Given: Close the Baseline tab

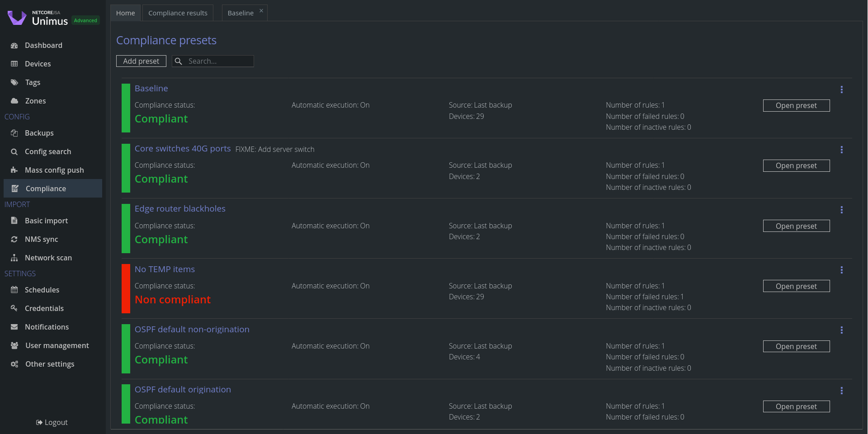Looking at the screenshot, I should point(261,10).
